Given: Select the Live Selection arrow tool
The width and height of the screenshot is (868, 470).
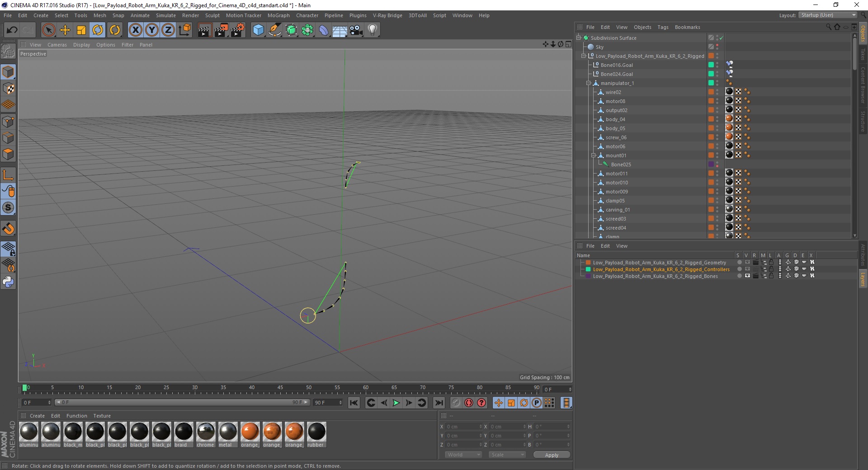Looking at the screenshot, I should point(48,30).
